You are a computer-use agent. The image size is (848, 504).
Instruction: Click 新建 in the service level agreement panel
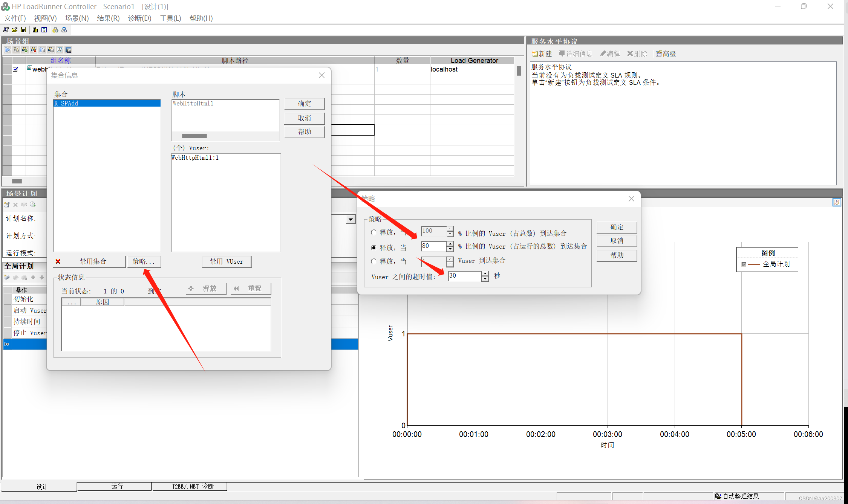coord(542,54)
